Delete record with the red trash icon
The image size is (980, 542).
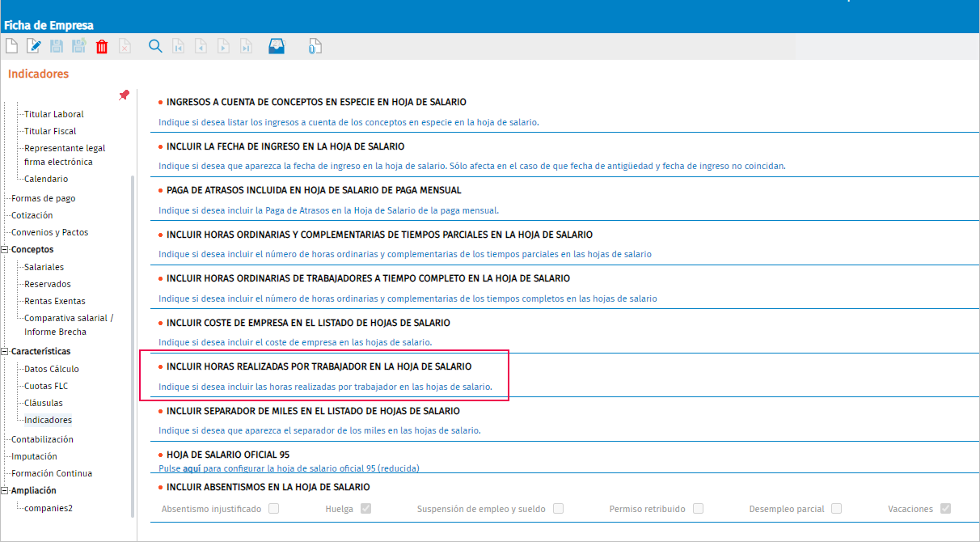tap(102, 47)
